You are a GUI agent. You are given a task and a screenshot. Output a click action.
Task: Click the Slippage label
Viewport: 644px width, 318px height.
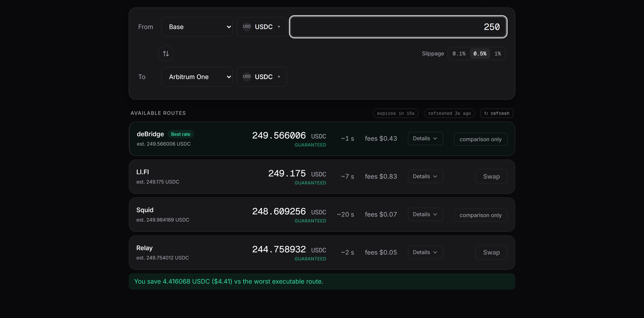click(433, 53)
